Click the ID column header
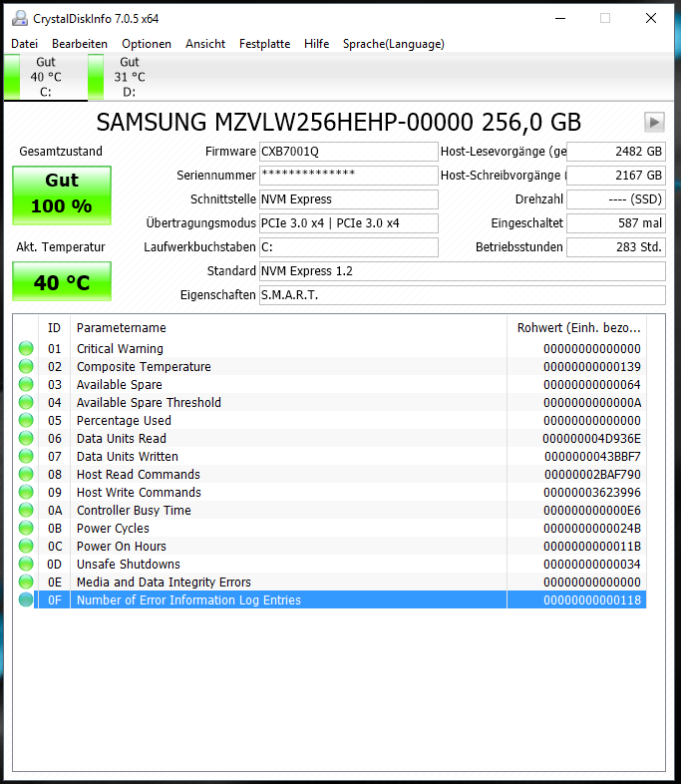The height and width of the screenshot is (784, 681). tap(54, 328)
